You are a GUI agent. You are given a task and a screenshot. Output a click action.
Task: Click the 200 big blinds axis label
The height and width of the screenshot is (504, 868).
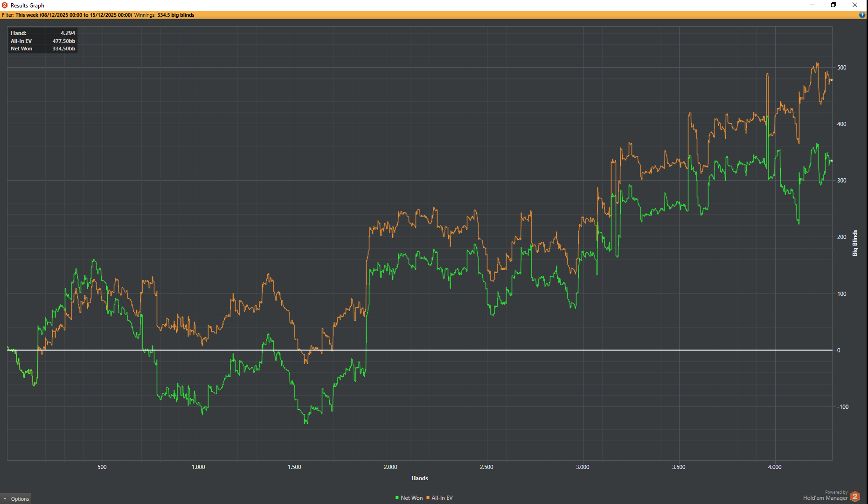click(x=842, y=237)
